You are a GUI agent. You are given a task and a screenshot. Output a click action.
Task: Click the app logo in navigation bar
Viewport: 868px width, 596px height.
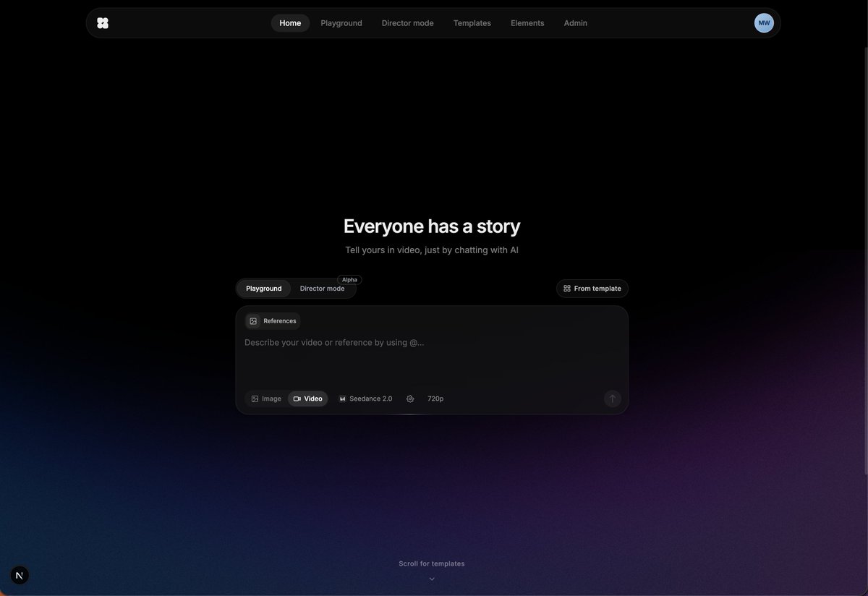pos(103,23)
